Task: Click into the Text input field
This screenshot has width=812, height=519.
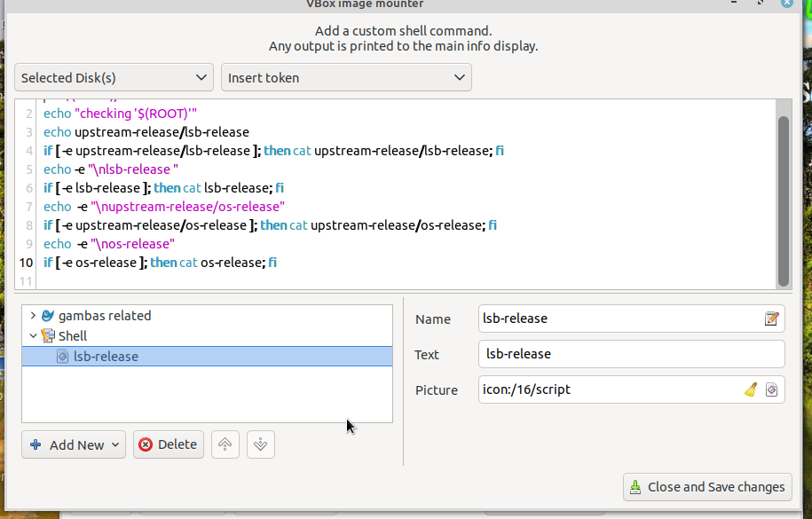Action: (x=630, y=354)
